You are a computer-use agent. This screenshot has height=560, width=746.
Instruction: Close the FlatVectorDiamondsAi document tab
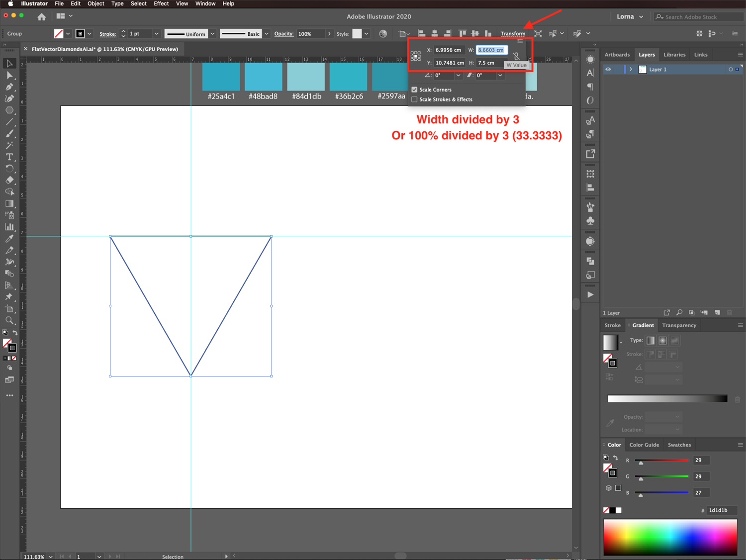(x=26, y=49)
